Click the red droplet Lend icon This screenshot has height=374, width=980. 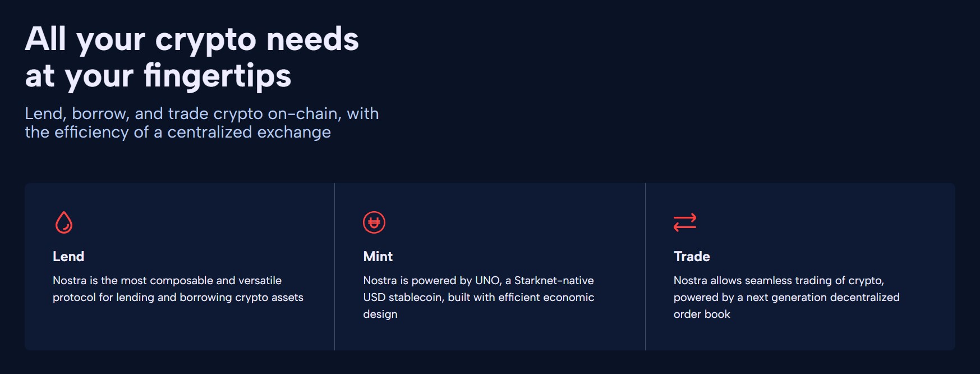(64, 222)
